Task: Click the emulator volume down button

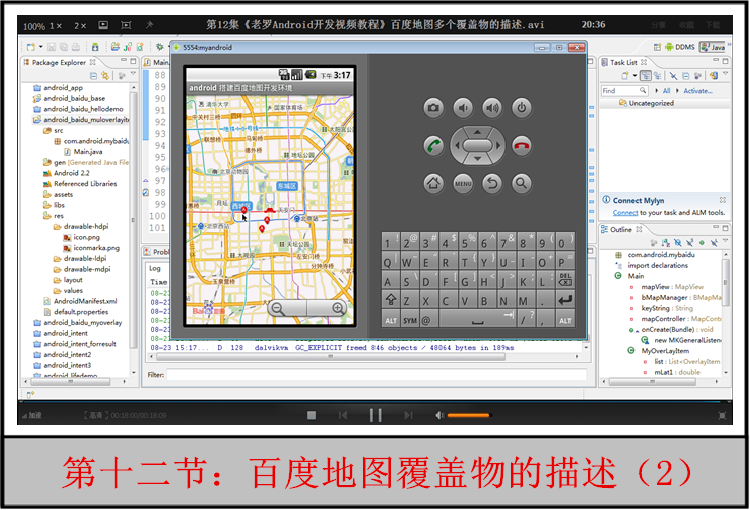Action: [463, 108]
